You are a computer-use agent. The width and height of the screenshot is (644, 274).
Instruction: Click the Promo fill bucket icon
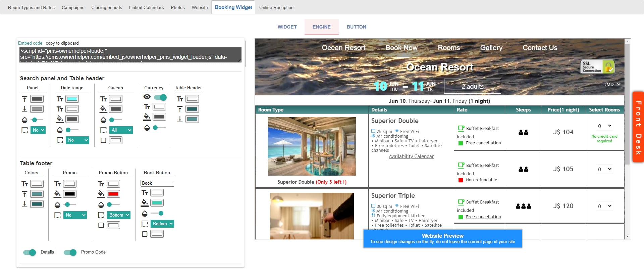[x=57, y=194]
